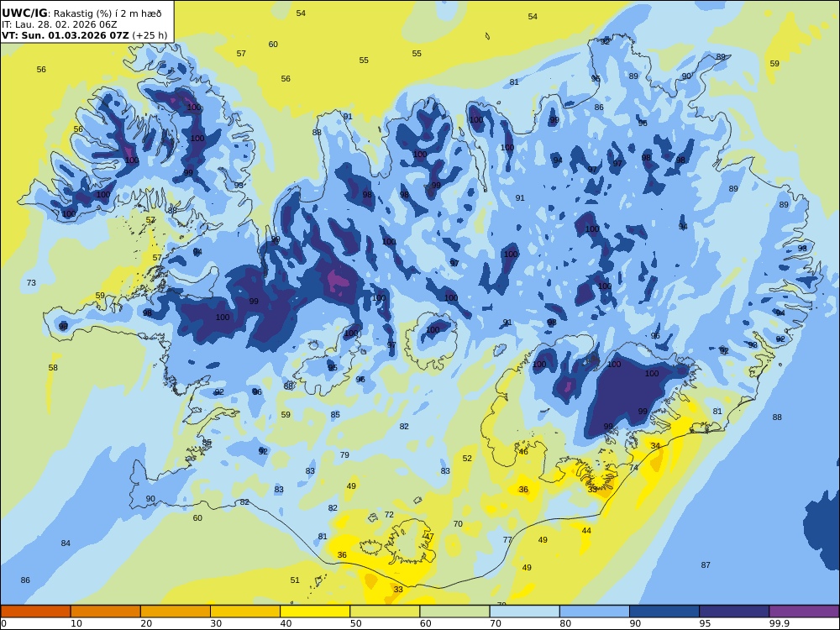840x630 pixels.
Task: Click the "52" humidity value on the map
Action: coord(467,458)
